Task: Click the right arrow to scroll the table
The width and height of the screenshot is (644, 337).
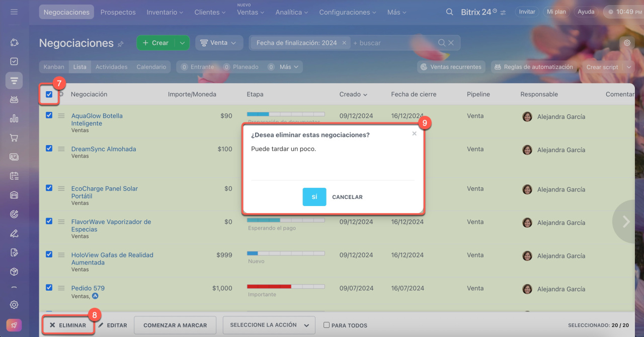Action: click(626, 222)
